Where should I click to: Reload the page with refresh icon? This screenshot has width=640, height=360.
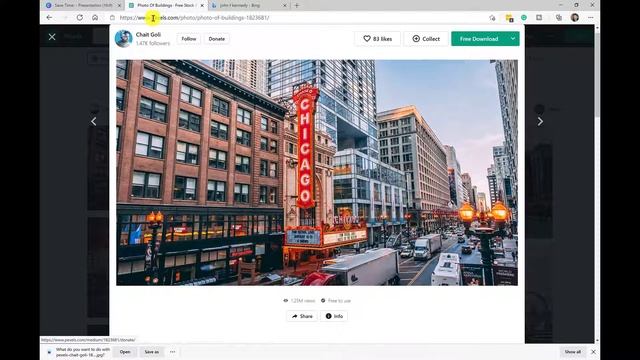click(80, 18)
